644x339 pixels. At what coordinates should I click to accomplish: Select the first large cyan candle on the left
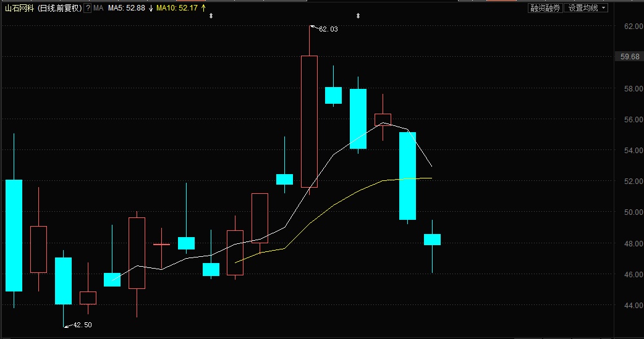14,235
